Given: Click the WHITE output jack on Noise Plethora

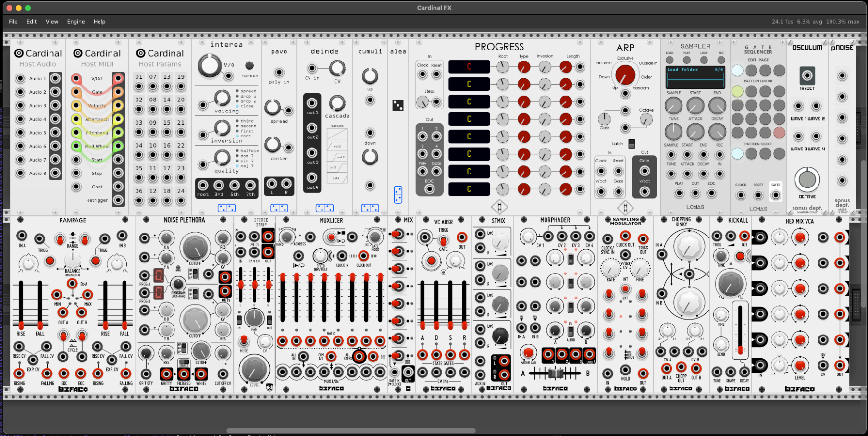Looking at the screenshot, I should 201,374.
